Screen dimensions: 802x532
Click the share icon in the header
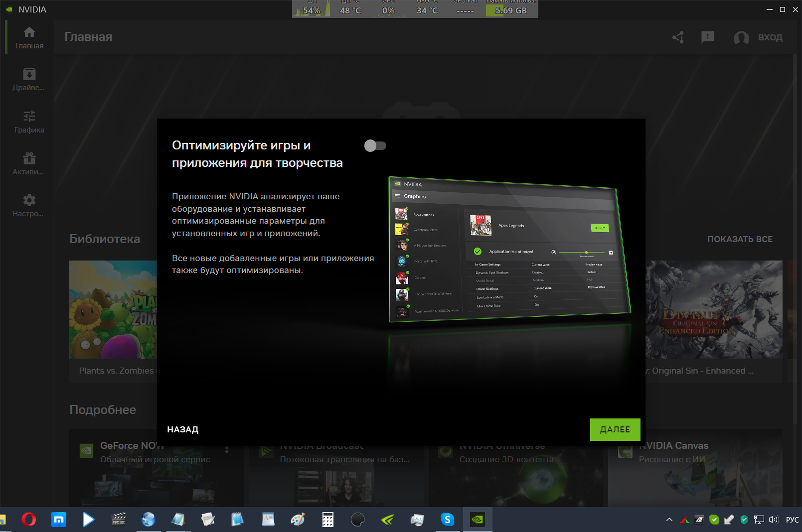[x=678, y=37]
